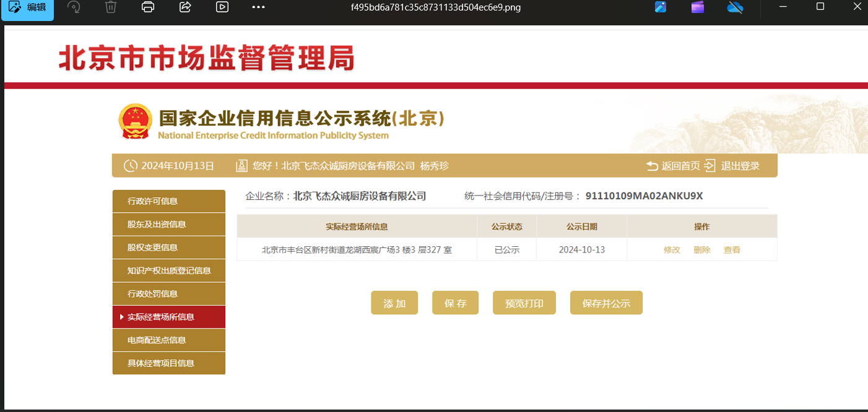868x412 pixels.
Task: Click the logout icon beside 退出登录
Action: click(710, 166)
